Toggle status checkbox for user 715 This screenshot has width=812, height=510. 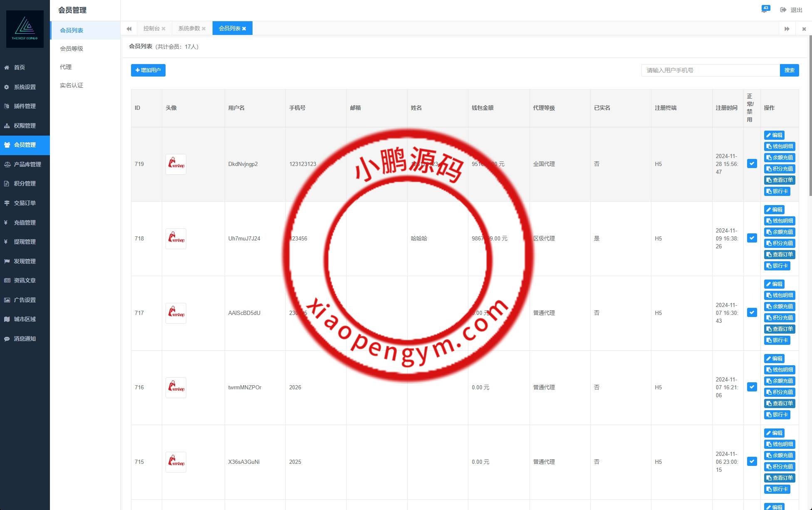[x=752, y=462]
